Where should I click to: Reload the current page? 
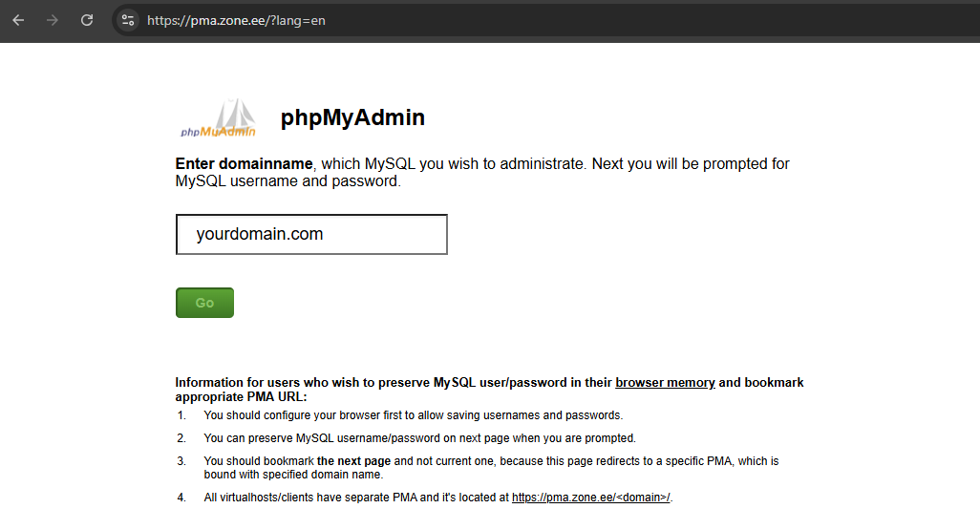pyautogui.click(x=87, y=20)
